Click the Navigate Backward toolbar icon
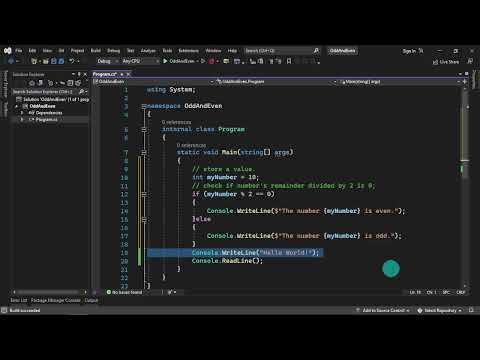The width and height of the screenshot is (480, 360). [x=11, y=61]
